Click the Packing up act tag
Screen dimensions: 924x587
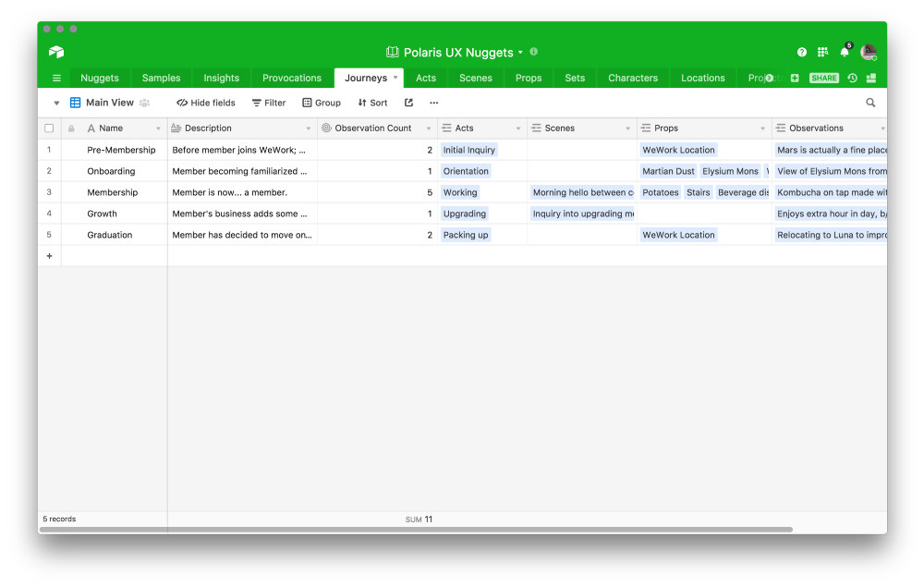coord(466,235)
